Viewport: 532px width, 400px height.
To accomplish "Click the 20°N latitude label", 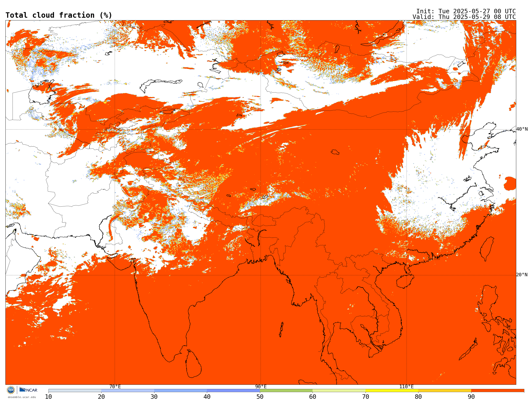I will (522, 275).
